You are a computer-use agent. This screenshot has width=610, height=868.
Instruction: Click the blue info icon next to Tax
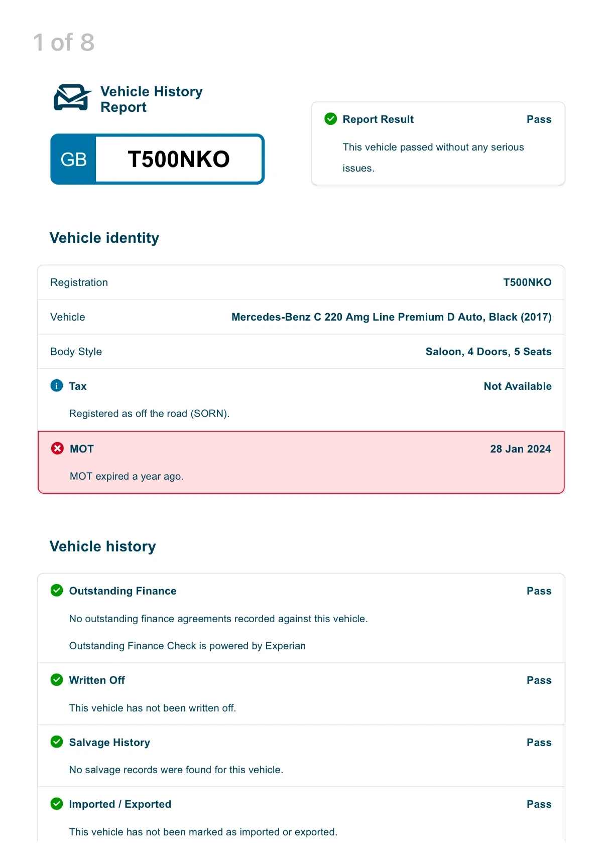pyautogui.click(x=57, y=386)
